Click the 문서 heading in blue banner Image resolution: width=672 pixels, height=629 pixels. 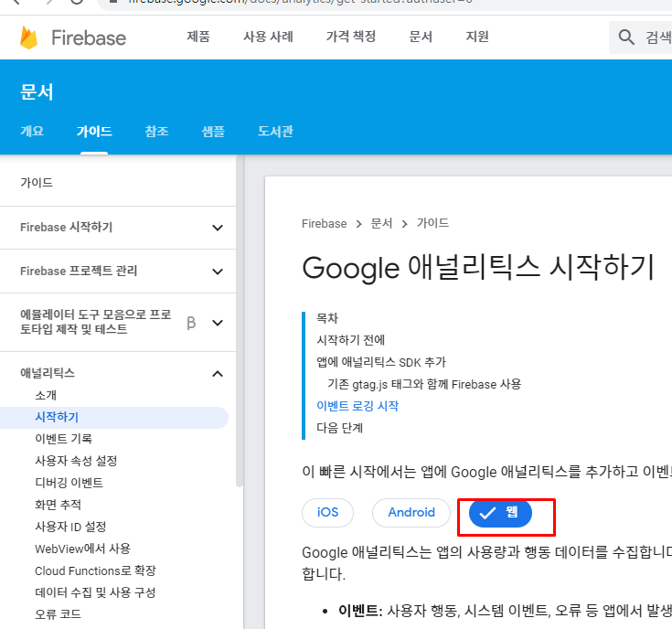pos(37,91)
